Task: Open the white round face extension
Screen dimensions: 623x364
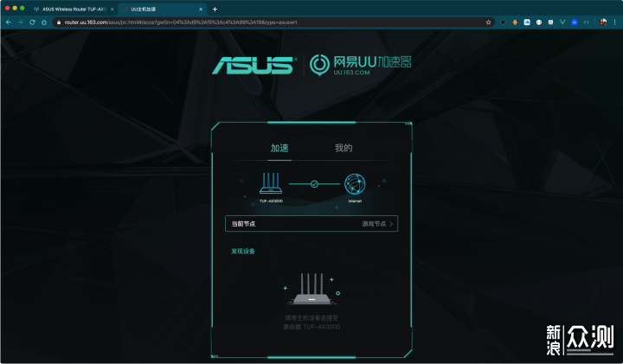Action: [539, 22]
